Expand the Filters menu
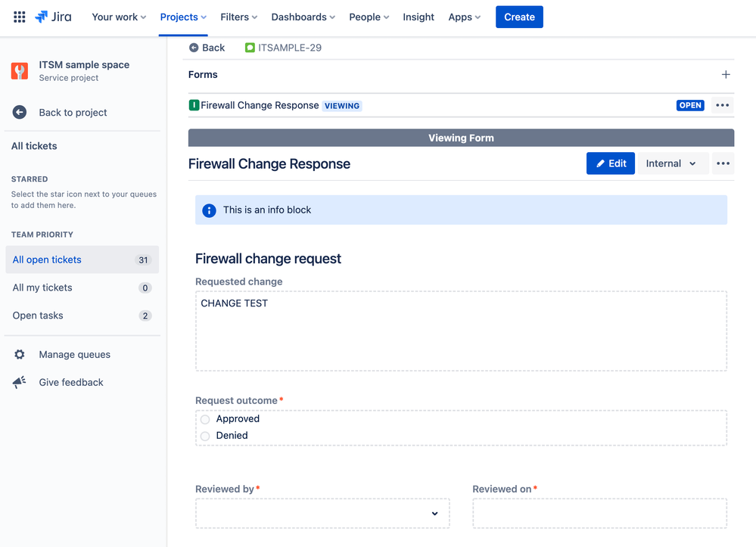This screenshot has height=547, width=756. [x=238, y=17]
